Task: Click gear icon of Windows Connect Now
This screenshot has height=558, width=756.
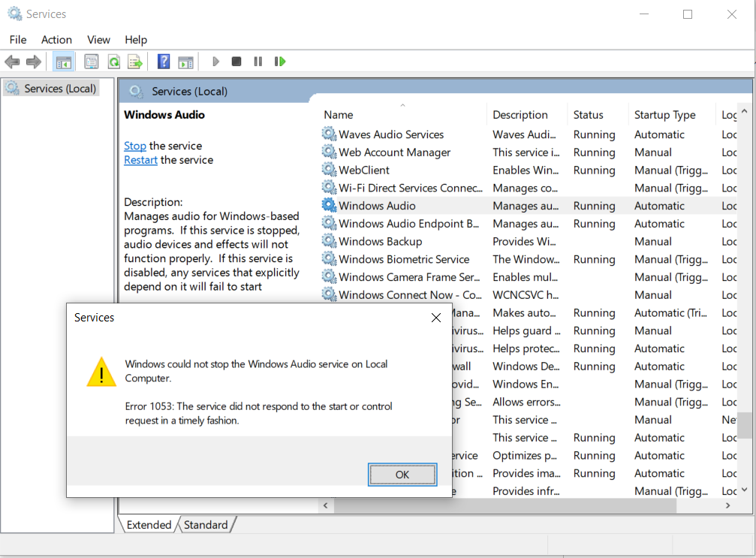Action: coord(329,294)
